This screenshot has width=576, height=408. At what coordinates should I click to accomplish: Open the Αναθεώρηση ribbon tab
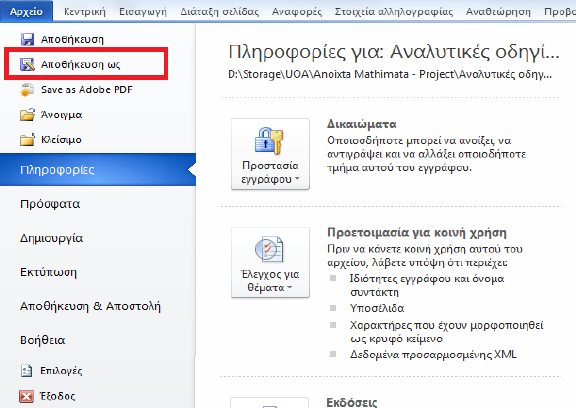pyautogui.click(x=498, y=12)
